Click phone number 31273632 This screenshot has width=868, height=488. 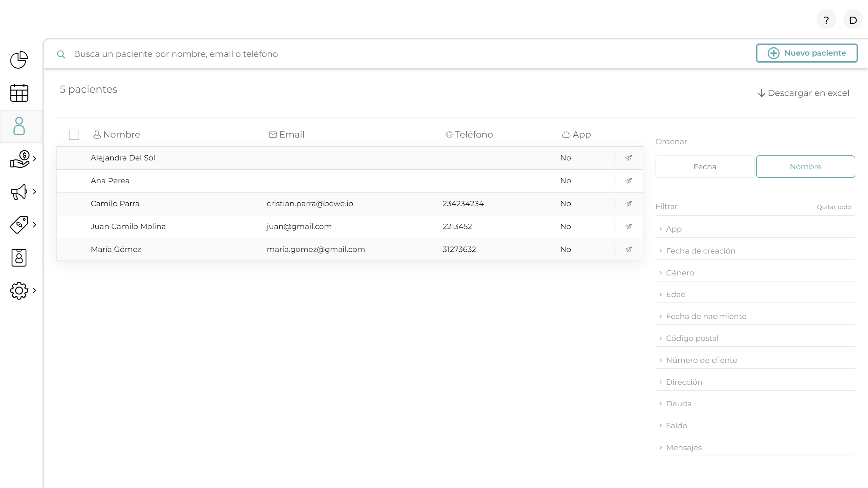point(459,249)
